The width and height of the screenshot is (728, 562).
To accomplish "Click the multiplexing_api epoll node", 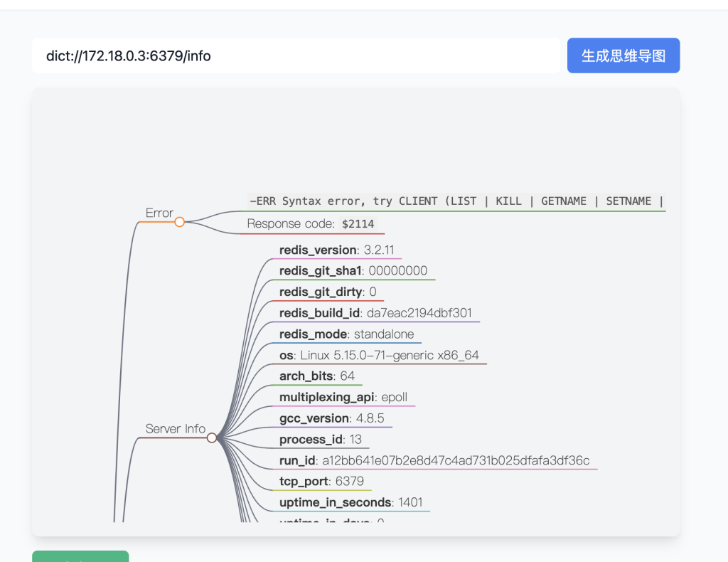I will tap(343, 397).
